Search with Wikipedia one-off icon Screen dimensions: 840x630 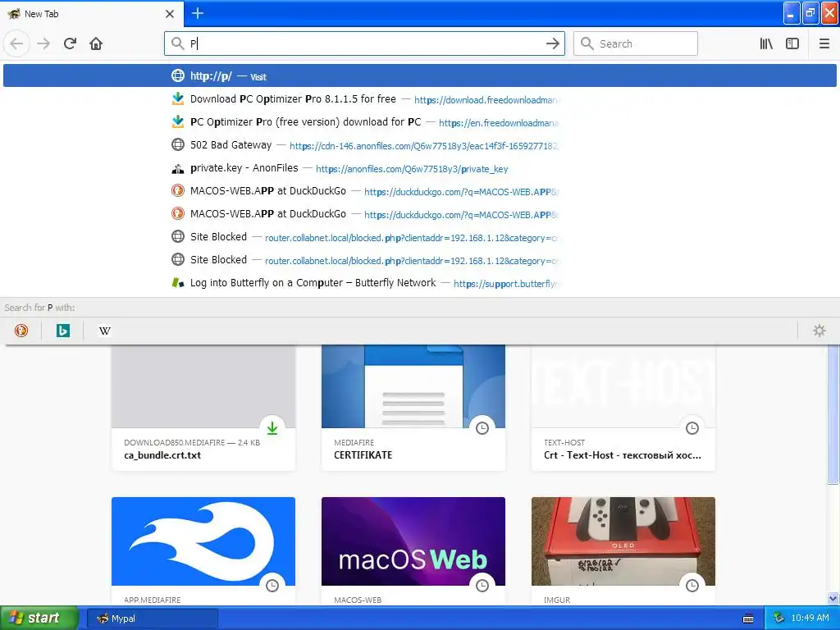[104, 331]
